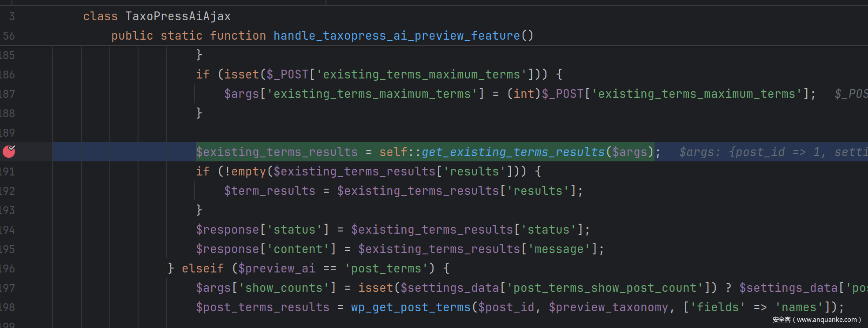Click the www.anquanke.com watermark
Viewport: 868px width, 328px height.
point(816,320)
